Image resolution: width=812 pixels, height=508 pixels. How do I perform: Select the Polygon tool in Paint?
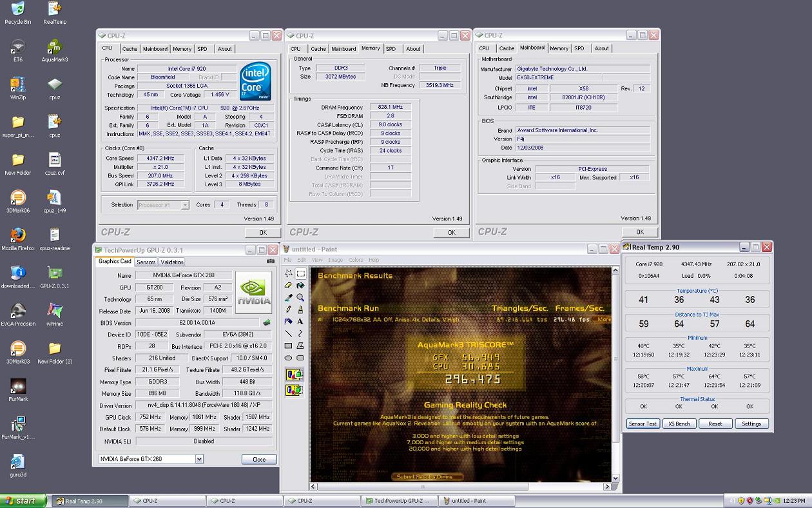tap(300, 346)
